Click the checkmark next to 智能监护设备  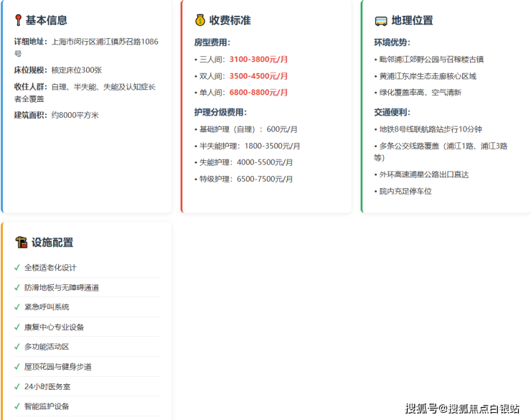tap(17, 406)
